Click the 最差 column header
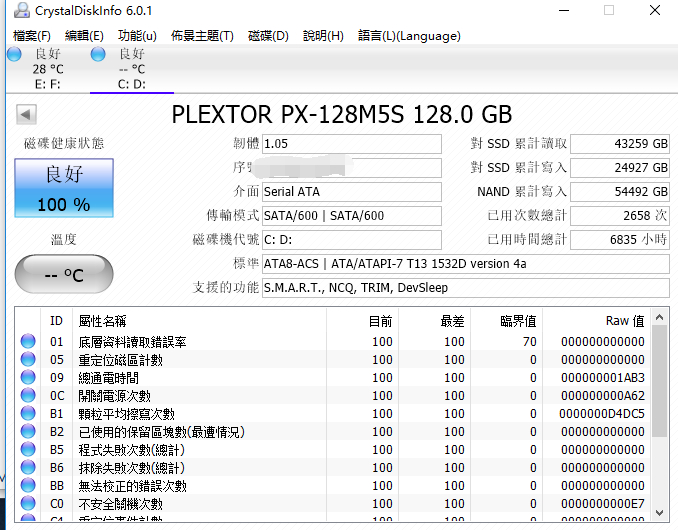678x530 pixels. [435, 321]
